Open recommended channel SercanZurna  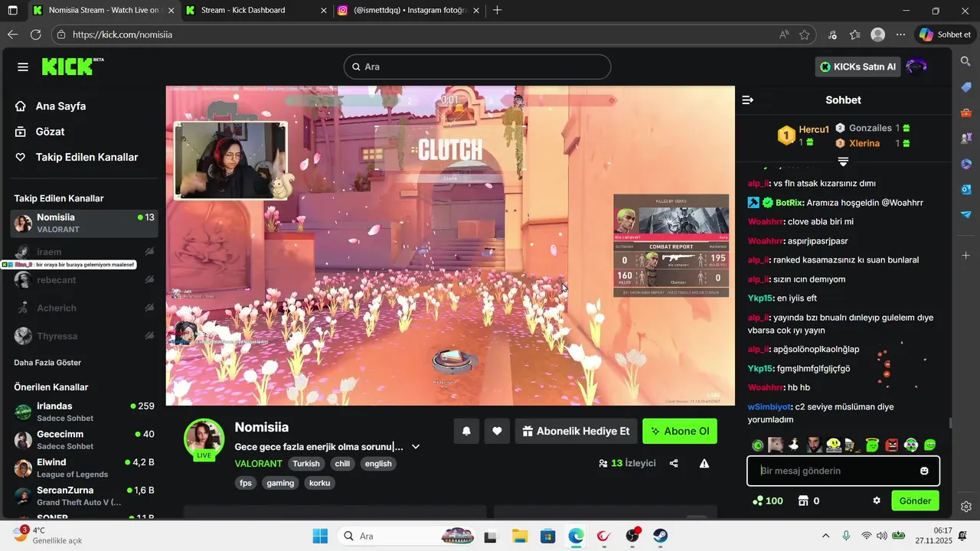coord(85,496)
